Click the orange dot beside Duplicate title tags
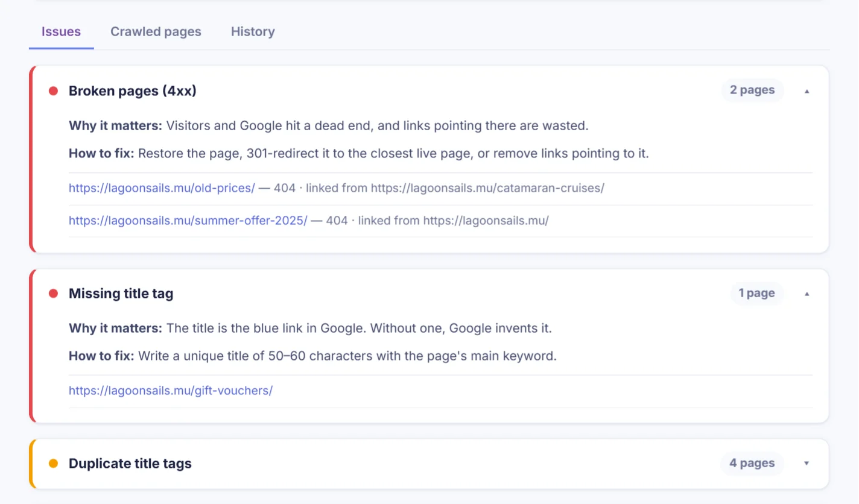The height and width of the screenshot is (504, 859). pos(53,464)
